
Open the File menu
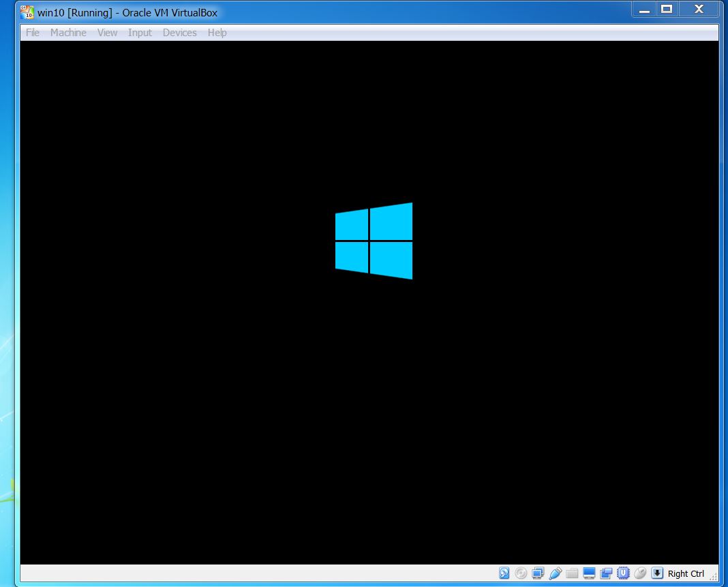pyautogui.click(x=33, y=33)
